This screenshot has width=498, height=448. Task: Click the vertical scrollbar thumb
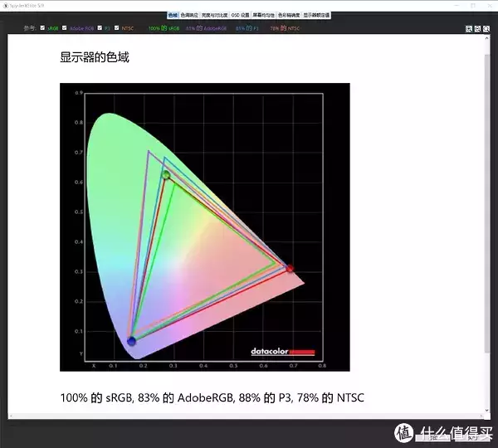[487, 203]
